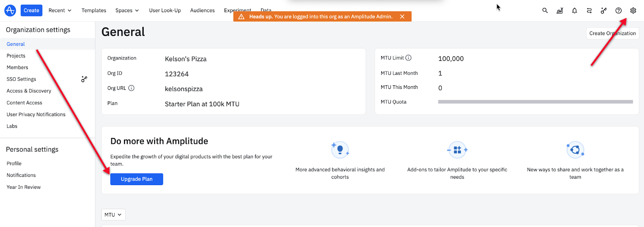
Task: Open the MTU chart type dropdown
Action: point(113,215)
